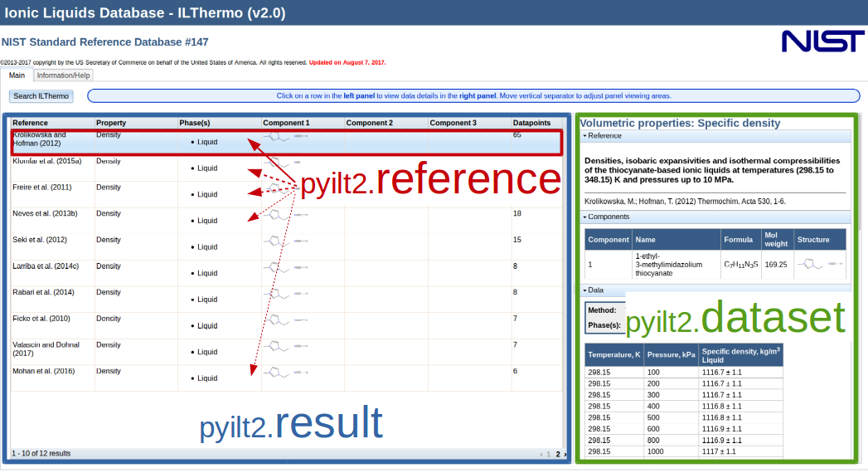The image size is (868, 473).
Task: Open the Information/Help tab
Action: [x=63, y=76]
